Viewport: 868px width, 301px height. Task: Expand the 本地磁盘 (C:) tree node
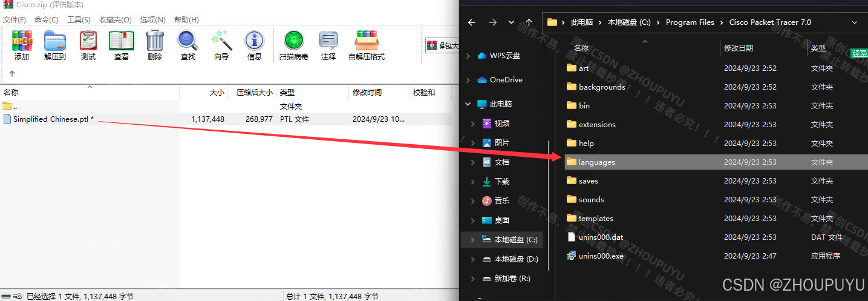[474, 240]
